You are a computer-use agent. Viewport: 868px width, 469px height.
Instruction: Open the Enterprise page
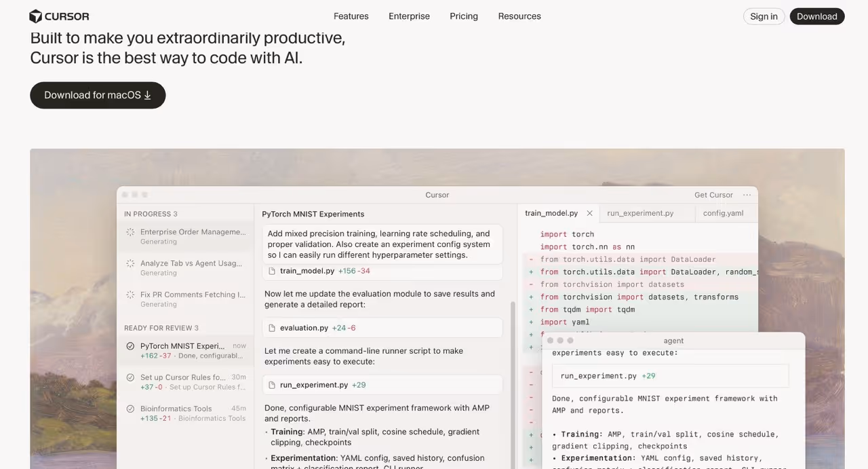tap(409, 16)
